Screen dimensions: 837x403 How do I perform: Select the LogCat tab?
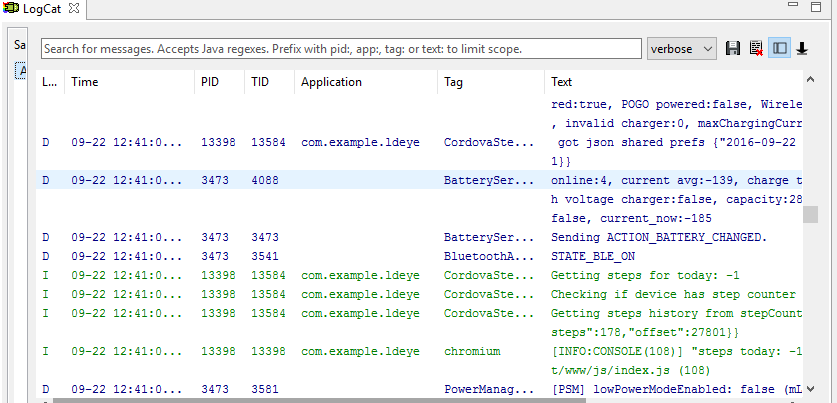(x=42, y=9)
